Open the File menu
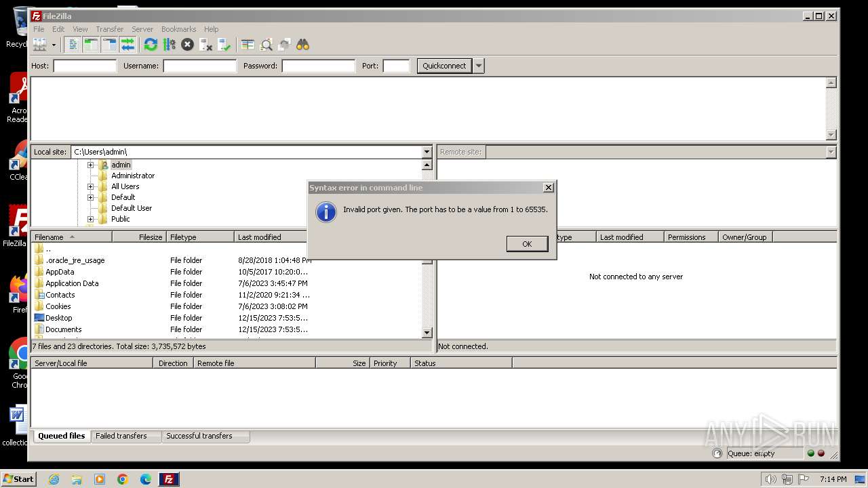The width and height of the screenshot is (868, 488). 39,29
